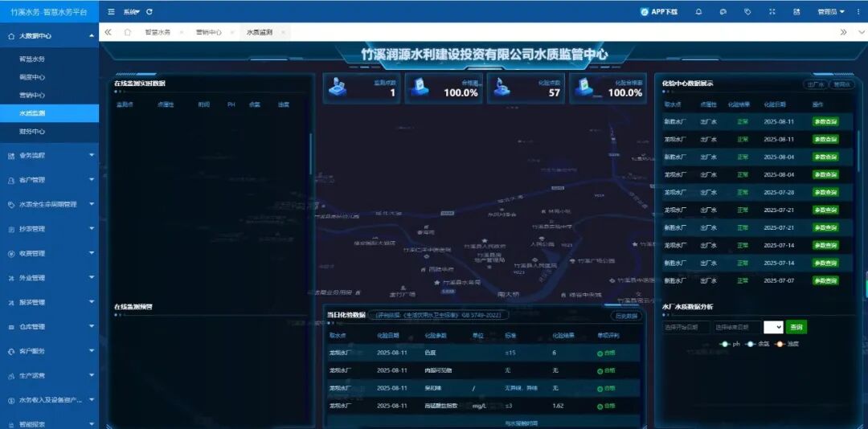The width and height of the screenshot is (868, 429).
Task: Toggle the 余氯 legend series
Action: (x=758, y=344)
